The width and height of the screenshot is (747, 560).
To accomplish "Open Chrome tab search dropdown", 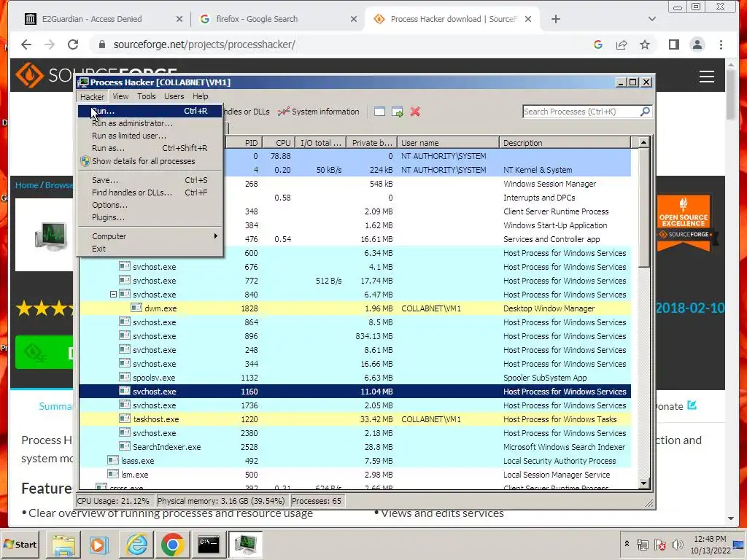I will [x=652, y=19].
